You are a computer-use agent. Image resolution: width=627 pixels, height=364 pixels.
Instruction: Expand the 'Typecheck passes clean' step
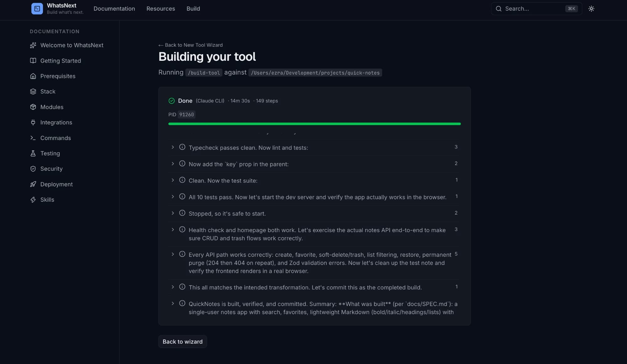173,147
